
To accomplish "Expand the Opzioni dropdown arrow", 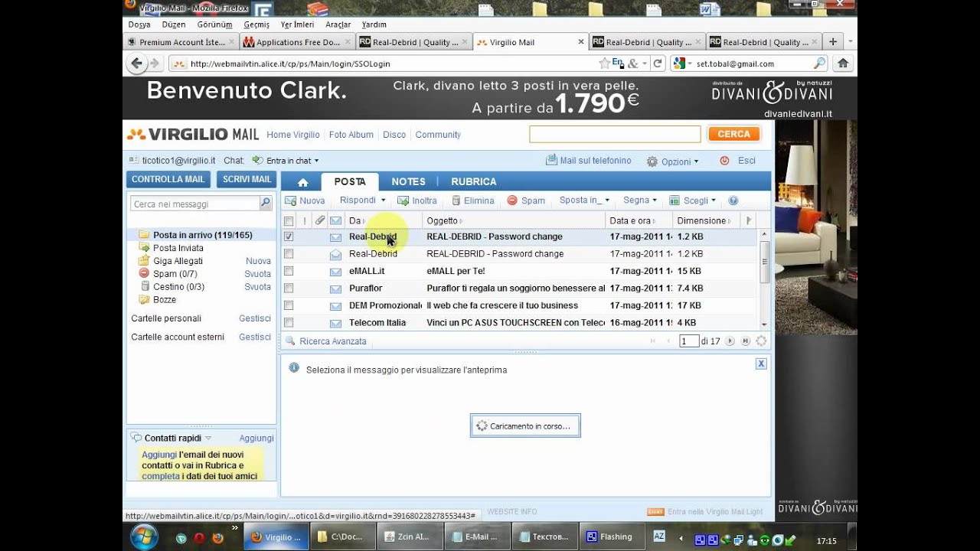I will click(696, 161).
